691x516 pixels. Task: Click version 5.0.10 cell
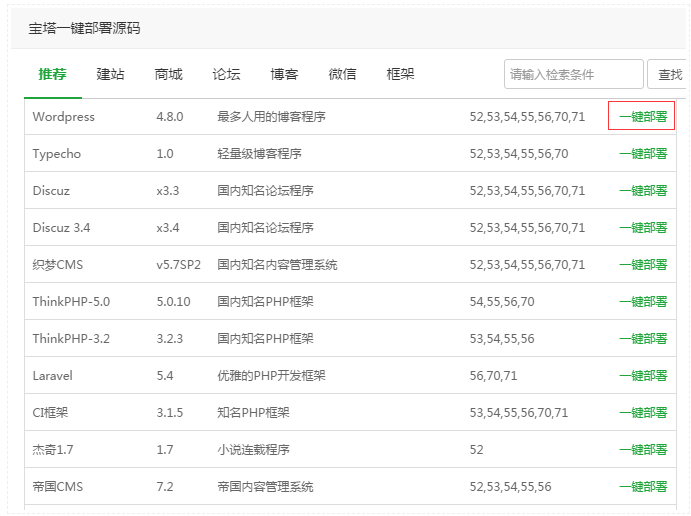click(x=173, y=302)
